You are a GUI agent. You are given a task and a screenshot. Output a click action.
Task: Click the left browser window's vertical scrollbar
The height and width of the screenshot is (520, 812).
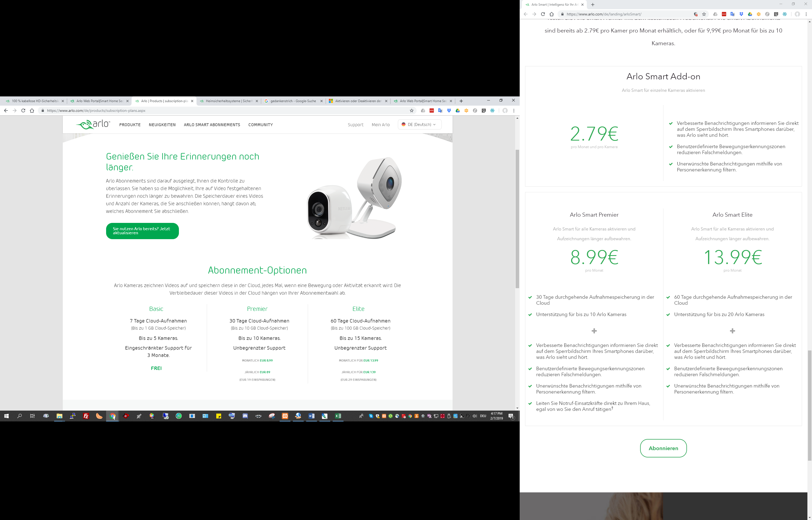tap(517, 219)
